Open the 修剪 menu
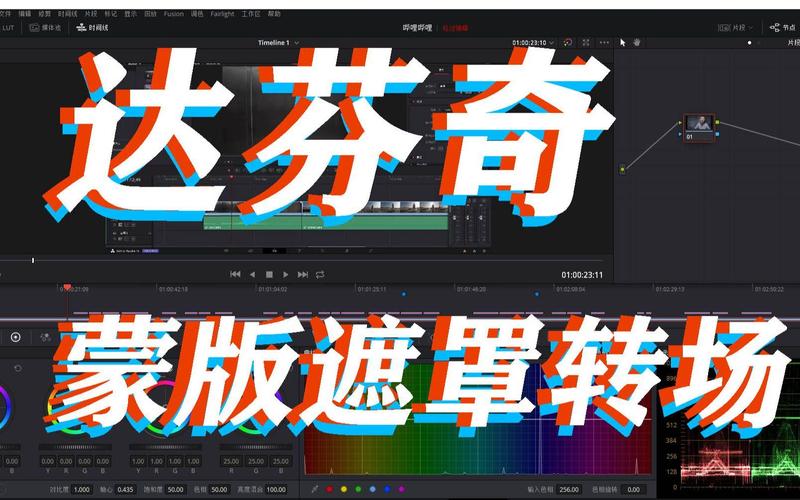 pyautogui.click(x=45, y=14)
